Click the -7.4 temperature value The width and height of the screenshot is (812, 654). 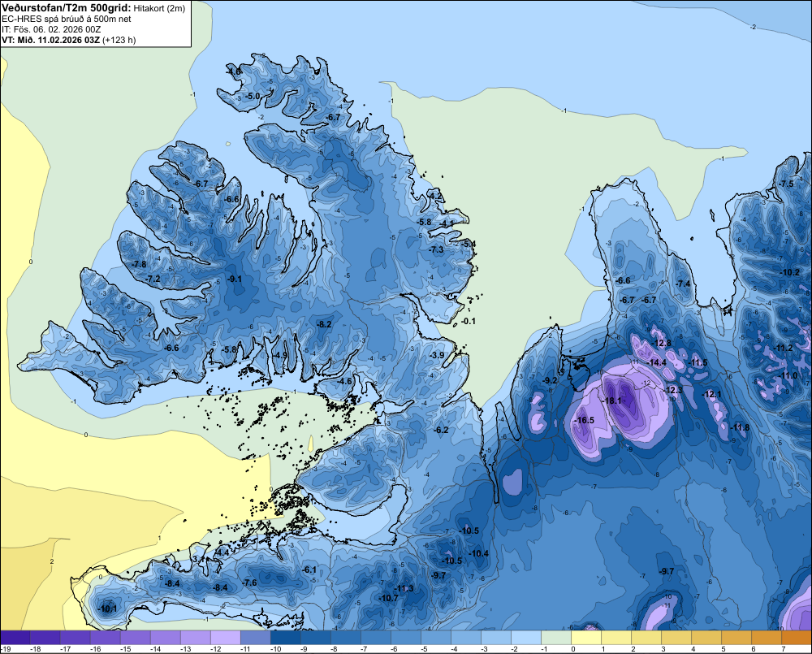(684, 284)
